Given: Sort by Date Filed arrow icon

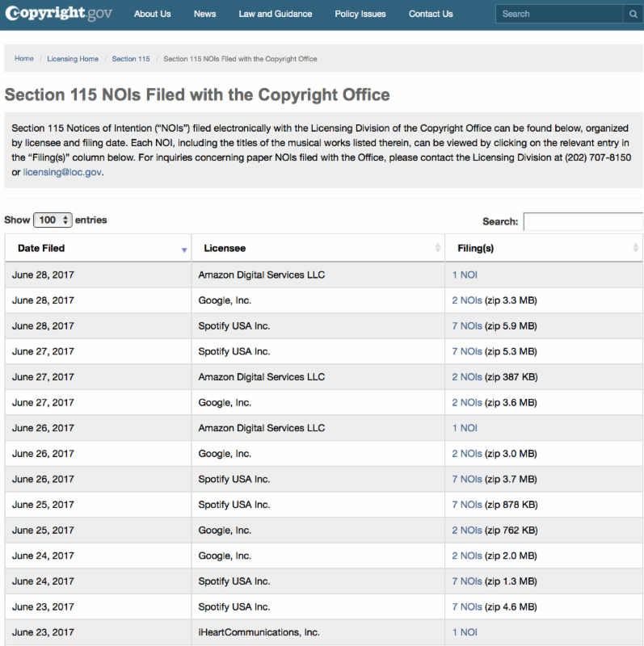Looking at the screenshot, I should tap(184, 250).
